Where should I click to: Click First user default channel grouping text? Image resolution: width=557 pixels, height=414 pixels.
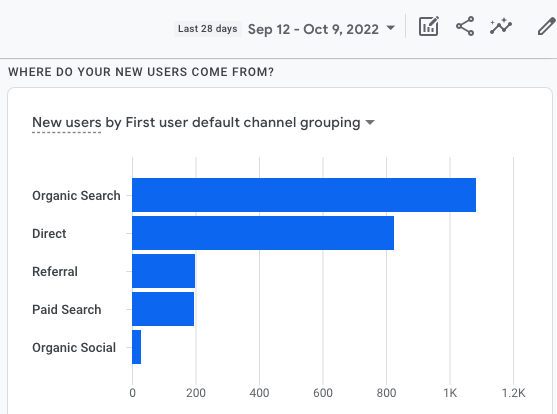243,123
